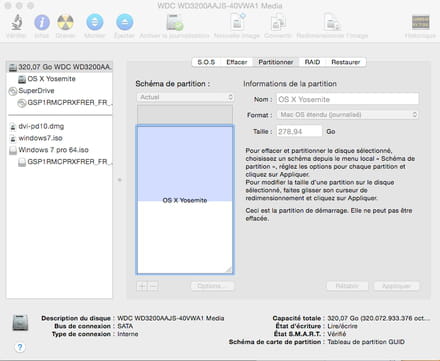This screenshot has height=361, width=440.
Task: Click the Capacité totale value 320,07 Go
Action: 378,318
